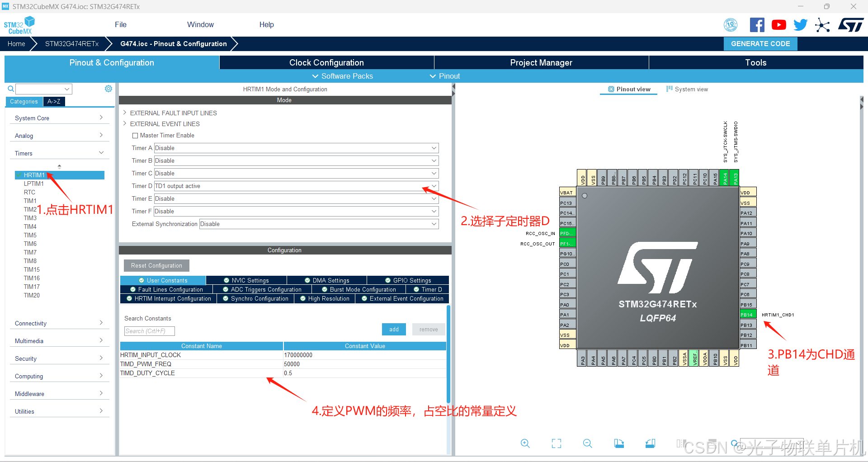Click the PB15 pin on the chip
868x462 pixels.
748,305
